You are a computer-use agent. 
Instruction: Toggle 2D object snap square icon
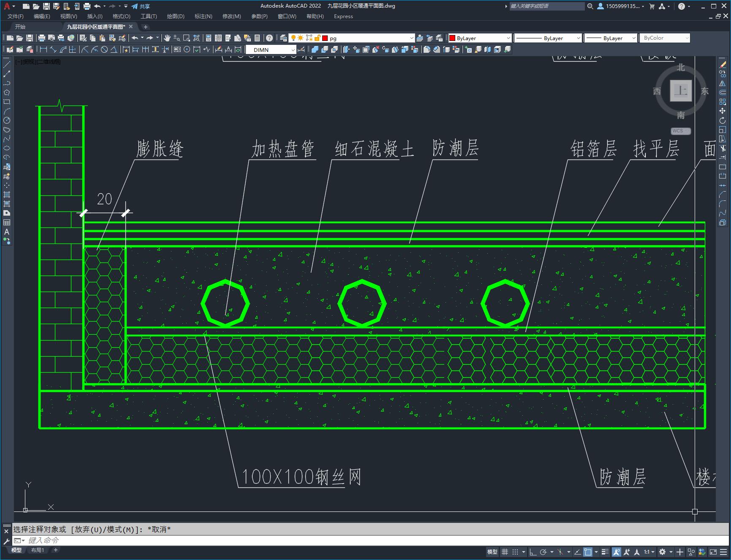tap(588, 552)
